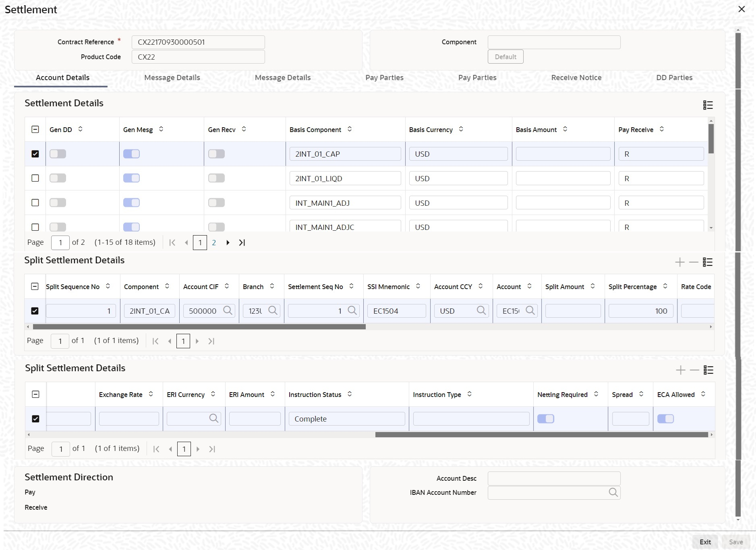Open first Pay Parties tab

(x=385, y=78)
